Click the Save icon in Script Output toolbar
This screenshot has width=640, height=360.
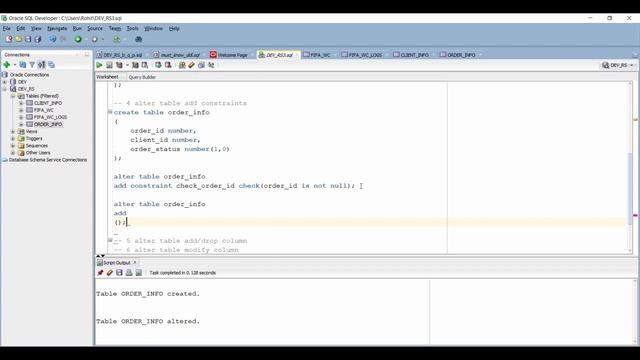119,273
